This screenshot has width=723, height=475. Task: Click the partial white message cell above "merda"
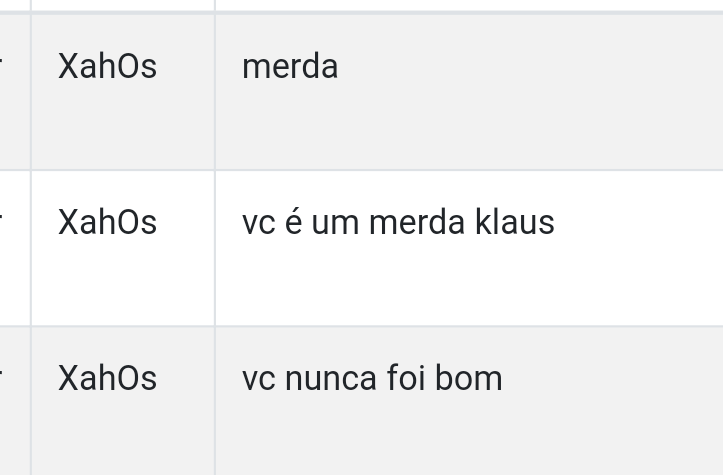pos(469,5)
